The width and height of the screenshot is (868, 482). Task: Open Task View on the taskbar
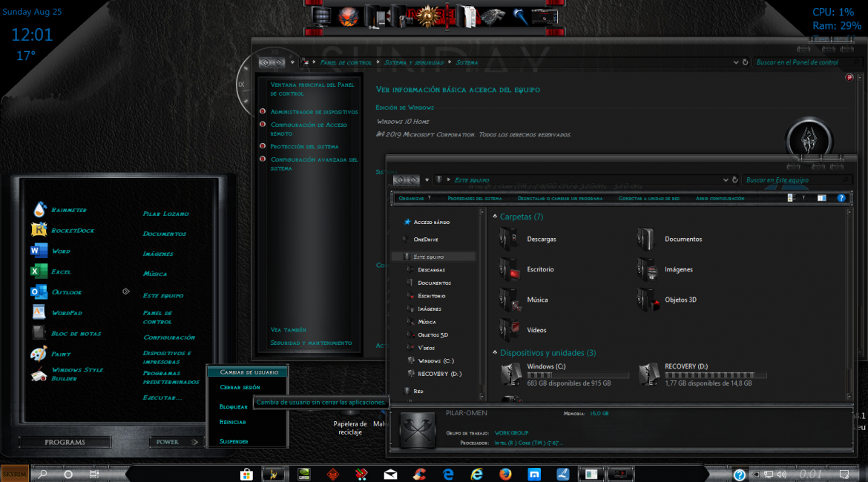point(94,475)
